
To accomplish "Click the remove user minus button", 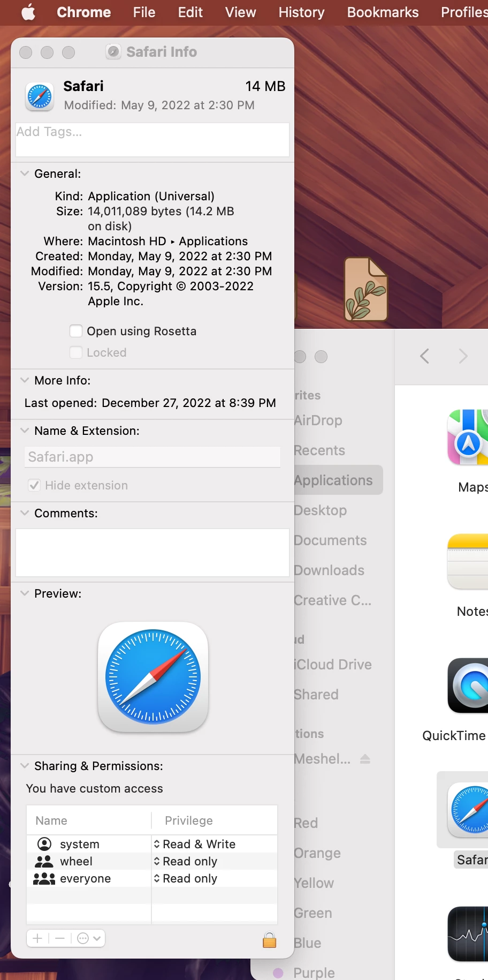I will point(60,938).
